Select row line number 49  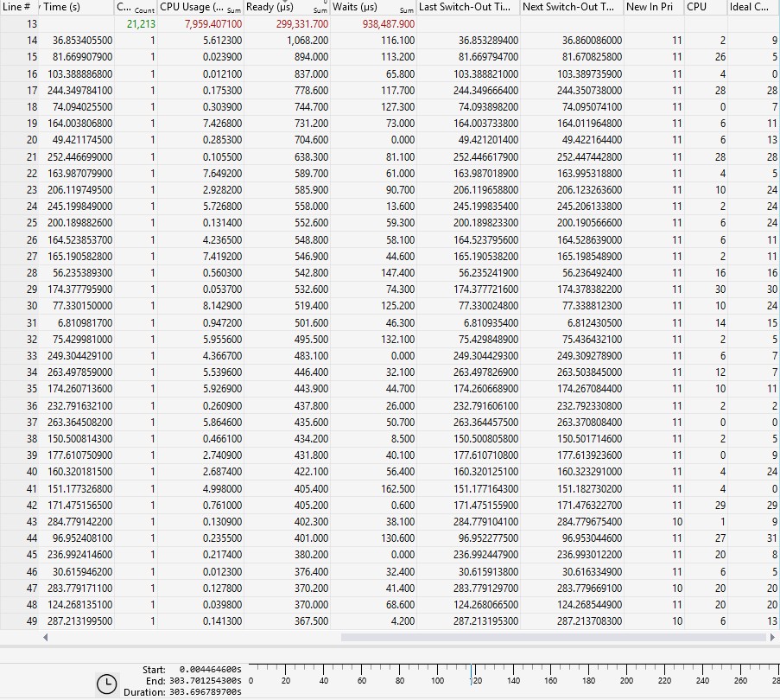(32, 622)
